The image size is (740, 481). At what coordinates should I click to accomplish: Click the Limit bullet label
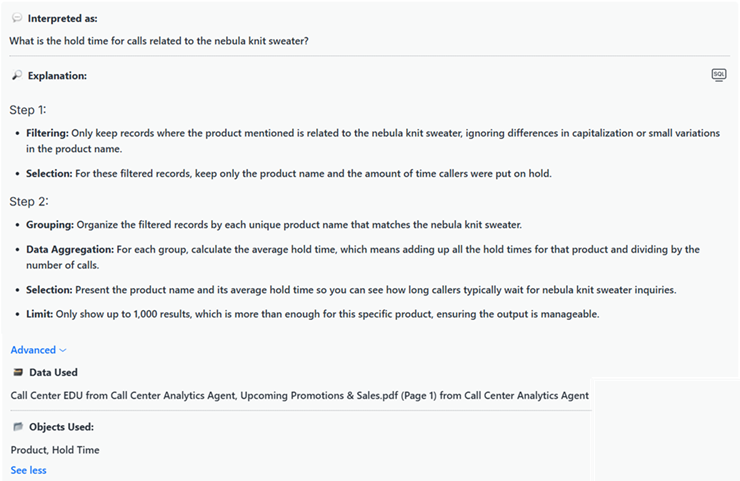(42, 315)
